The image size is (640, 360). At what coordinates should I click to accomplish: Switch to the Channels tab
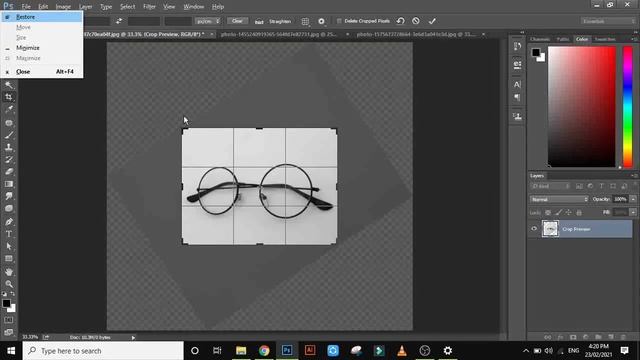540,39
